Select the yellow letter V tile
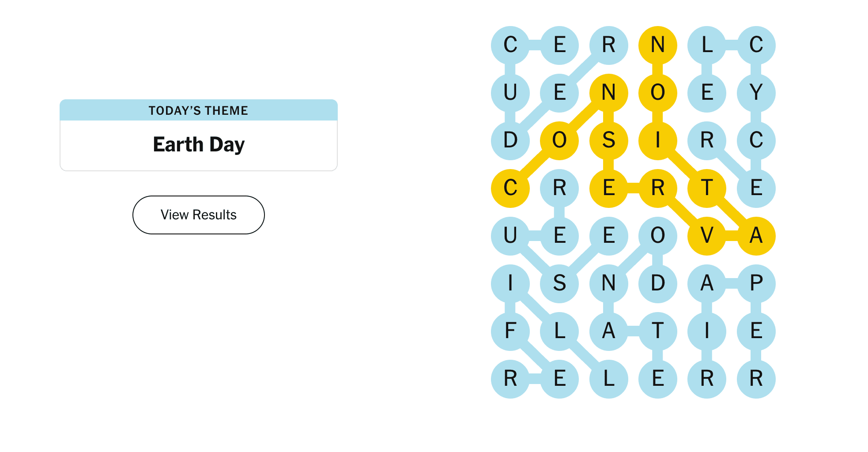This screenshot has width=868, height=452. coord(706,236)
